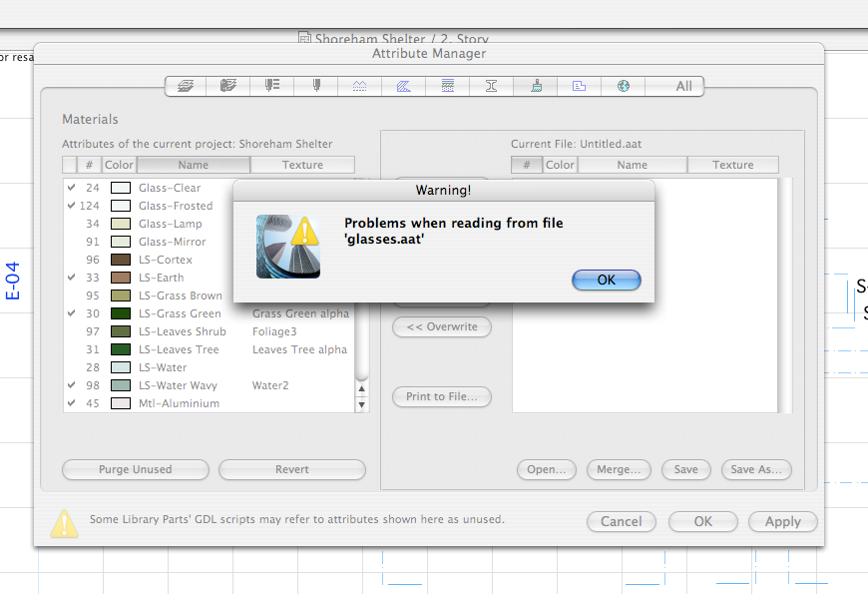Screen dimensions: 868x594
Task: Click the Grass Green alpha texture cell
Action: [300, 313]
